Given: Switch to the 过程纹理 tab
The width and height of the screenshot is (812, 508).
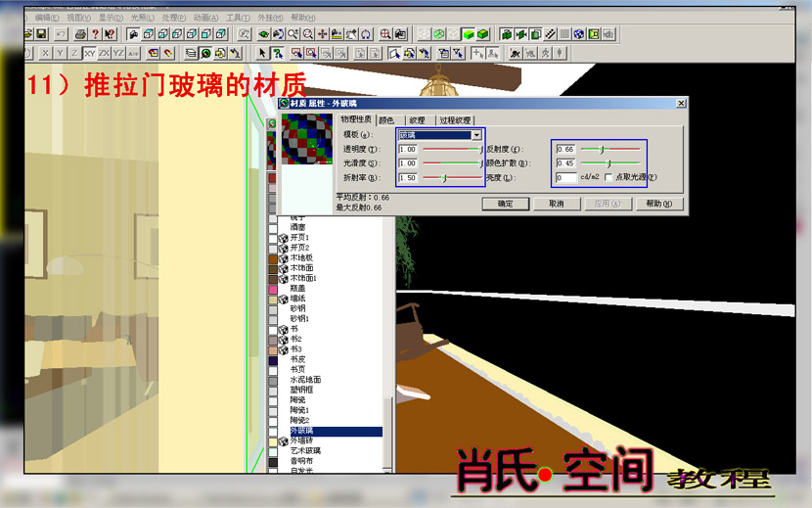Looking at the screenshot, I should click(455, 120).
